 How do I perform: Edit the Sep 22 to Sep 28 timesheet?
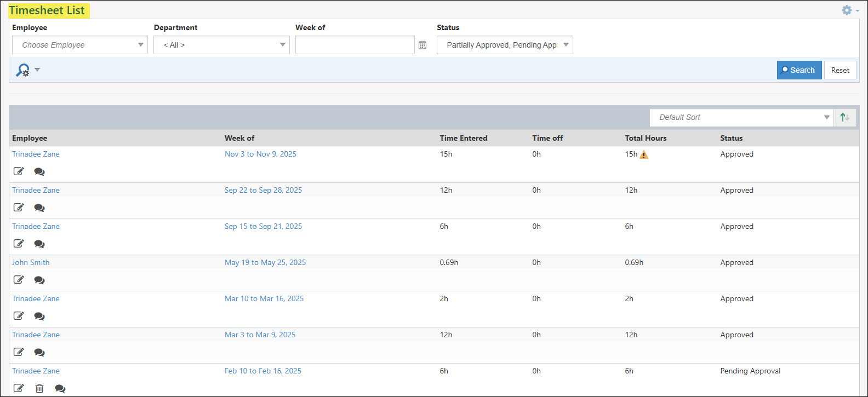[19, 208]
